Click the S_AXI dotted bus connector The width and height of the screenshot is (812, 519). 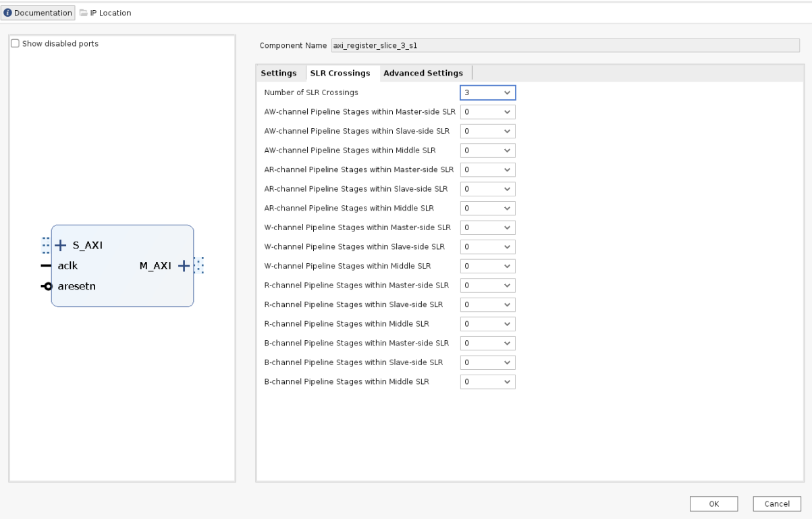point(46,244)
